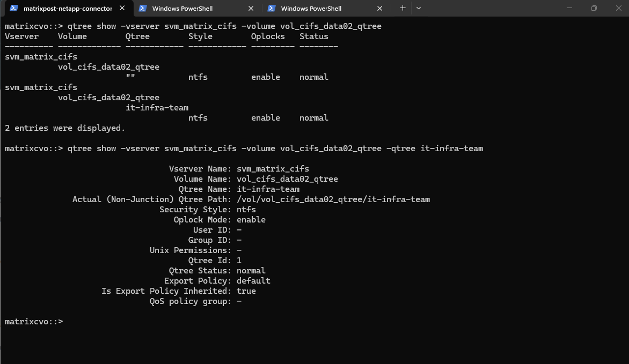Click the PowerShell icon on the second tab
This screenshot has width=629, height=364.
coord(143,9)
